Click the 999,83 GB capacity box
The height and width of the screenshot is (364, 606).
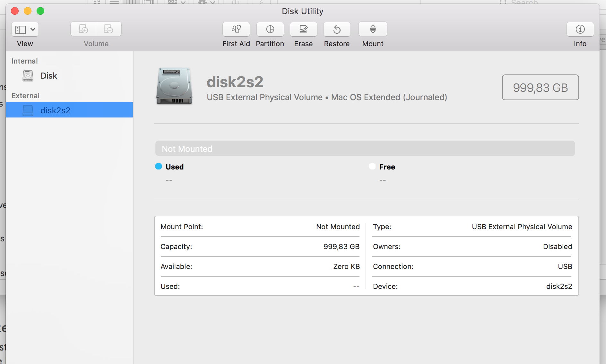click(541, 87)
